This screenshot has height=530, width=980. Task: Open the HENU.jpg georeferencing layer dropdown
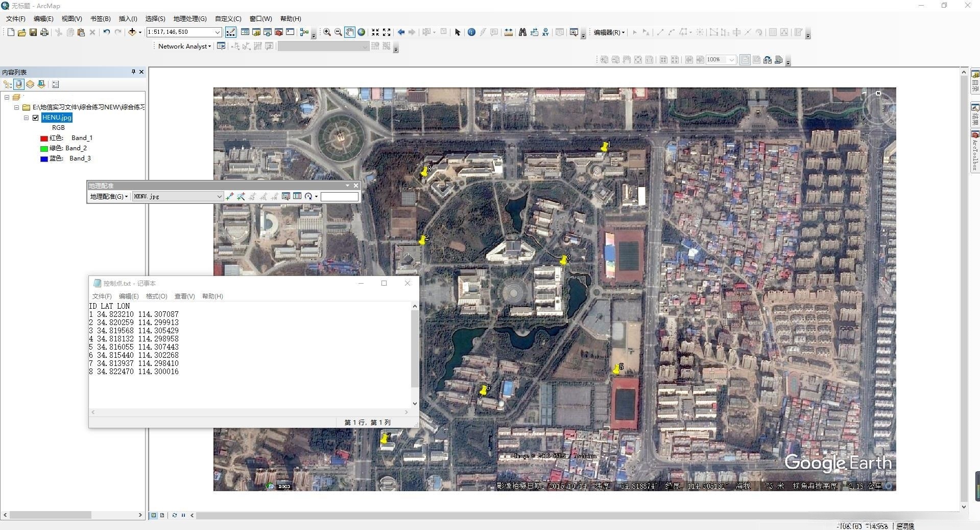point(219,196)
